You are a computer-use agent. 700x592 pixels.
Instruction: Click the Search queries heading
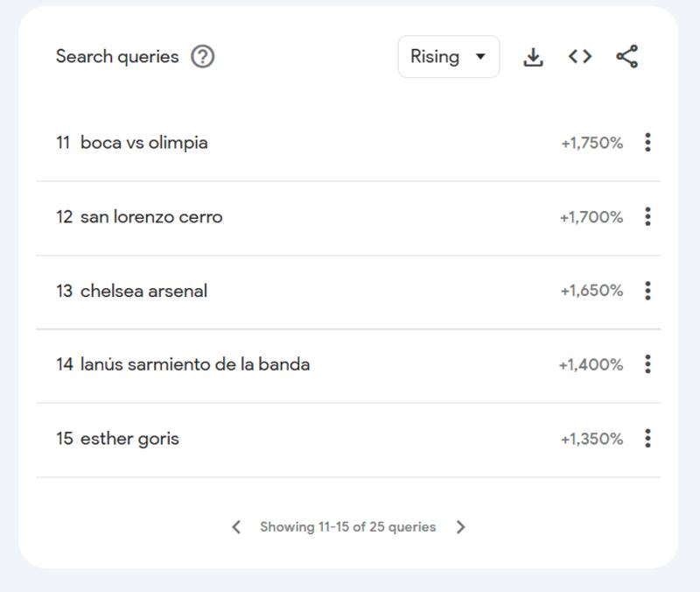117,57
